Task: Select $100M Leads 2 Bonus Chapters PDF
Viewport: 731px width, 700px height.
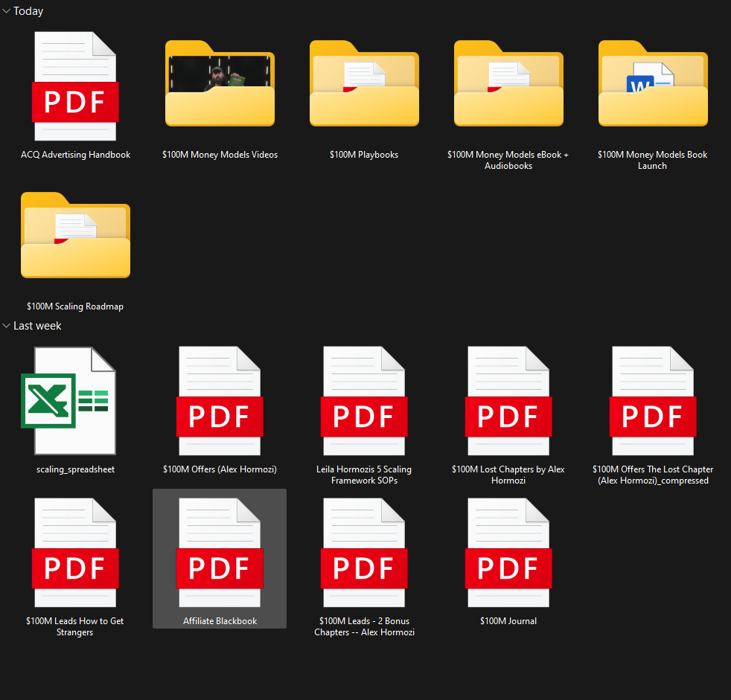Action: [x=364, y=553]
